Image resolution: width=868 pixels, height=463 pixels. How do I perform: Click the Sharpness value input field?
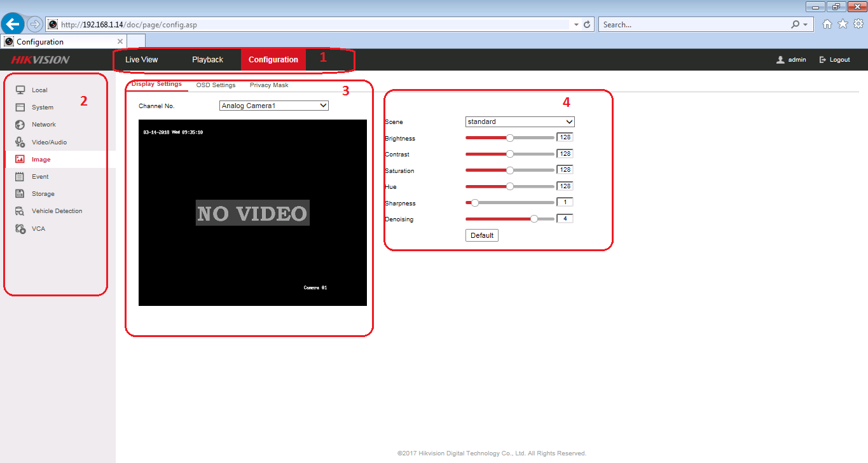(565, 202)
